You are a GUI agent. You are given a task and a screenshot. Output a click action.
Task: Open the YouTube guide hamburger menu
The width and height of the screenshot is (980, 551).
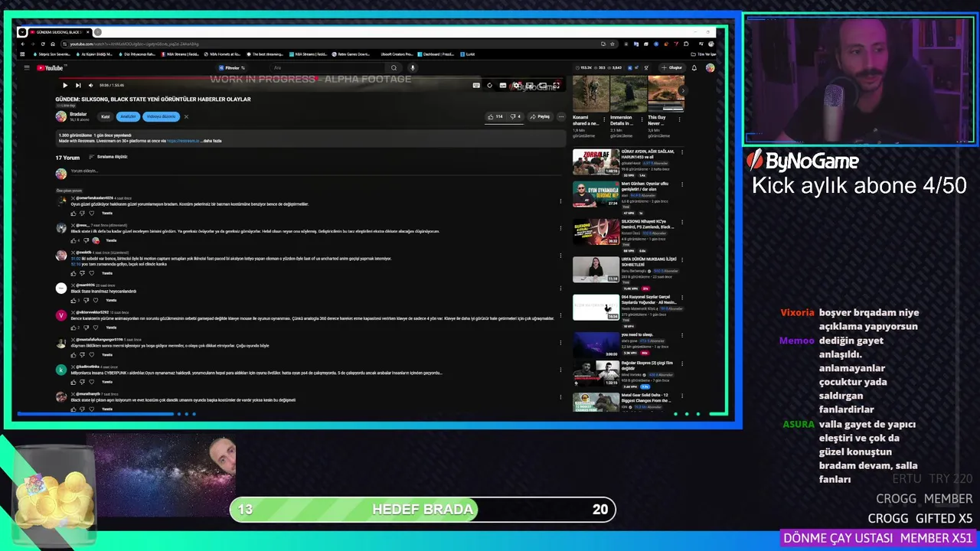26,67
